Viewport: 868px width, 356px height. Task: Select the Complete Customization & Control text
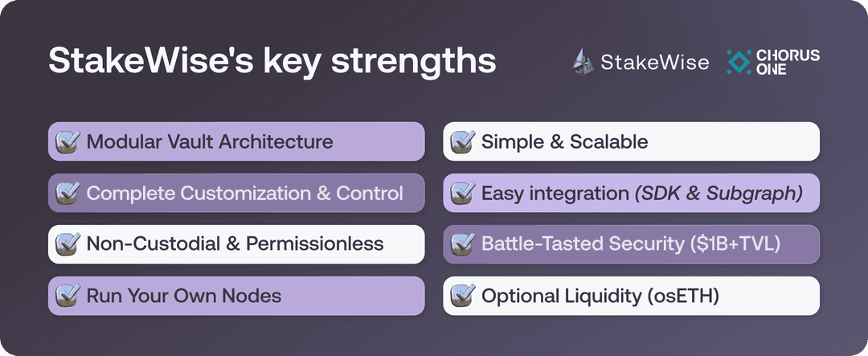[244, 194]
